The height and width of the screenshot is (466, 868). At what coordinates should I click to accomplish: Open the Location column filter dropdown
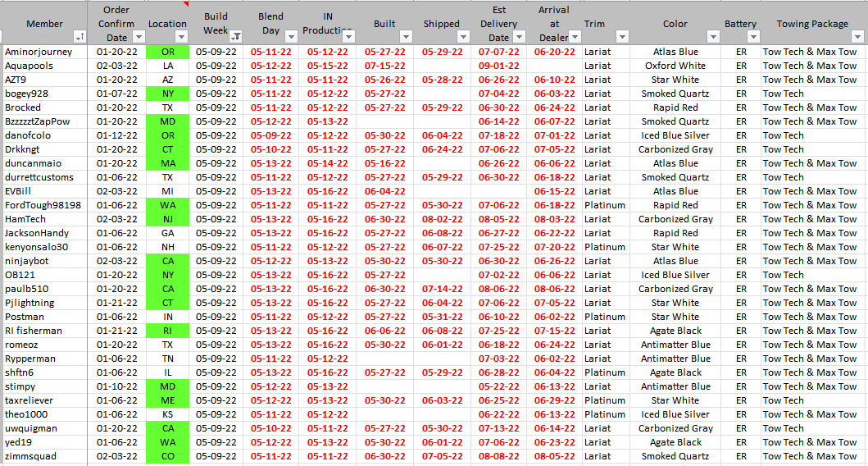coord(182,37)
